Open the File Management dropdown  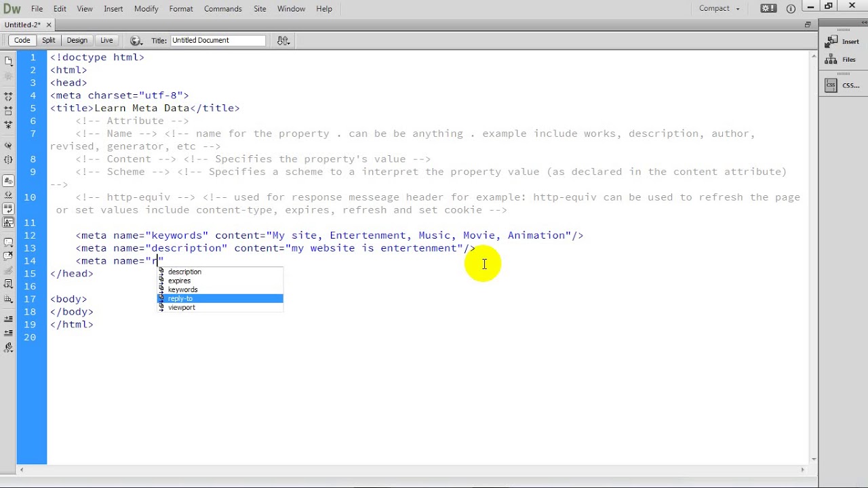pos(283,41)
